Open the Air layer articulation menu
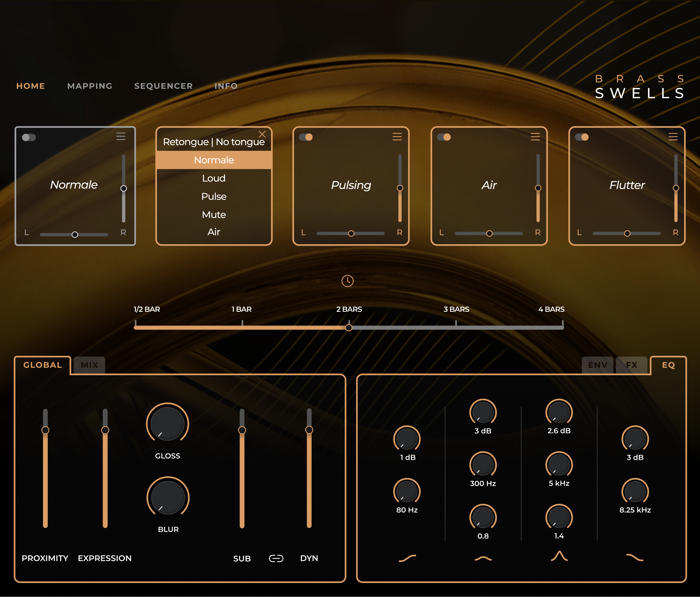The height and width of the screenshot is (597, 700). point(535,137)
